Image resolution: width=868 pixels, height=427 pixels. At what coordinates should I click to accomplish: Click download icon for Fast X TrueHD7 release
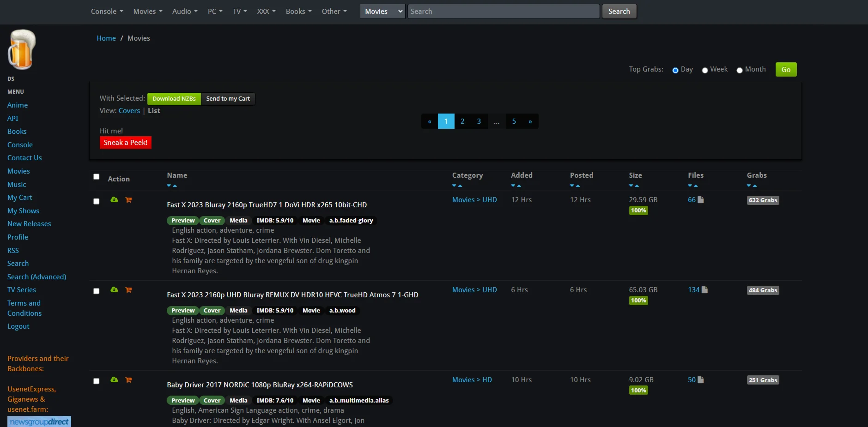[x=114, y=200]
